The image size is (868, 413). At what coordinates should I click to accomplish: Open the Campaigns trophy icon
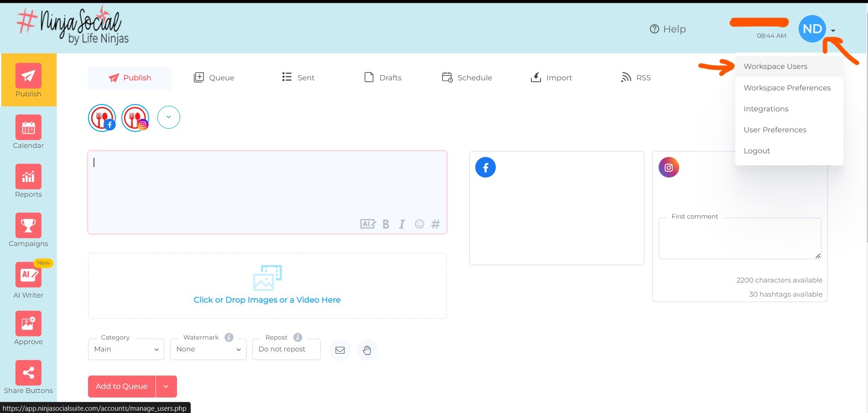pyautogui.click(x=28, y=225)
